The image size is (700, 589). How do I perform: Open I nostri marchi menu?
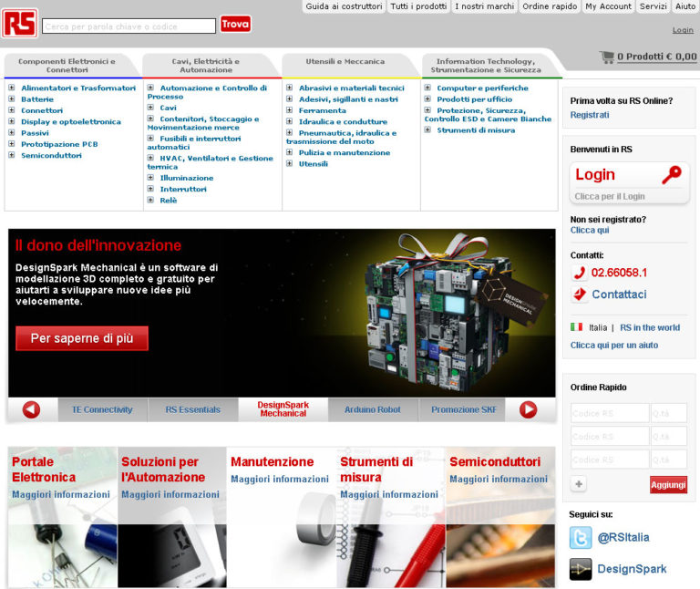point(484,6)
